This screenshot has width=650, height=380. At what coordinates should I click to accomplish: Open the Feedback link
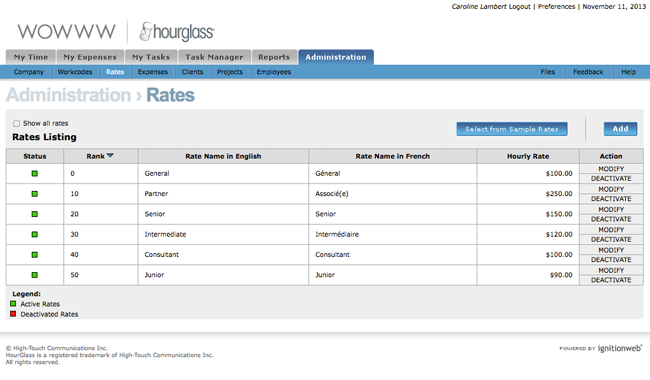click(588, 72)
